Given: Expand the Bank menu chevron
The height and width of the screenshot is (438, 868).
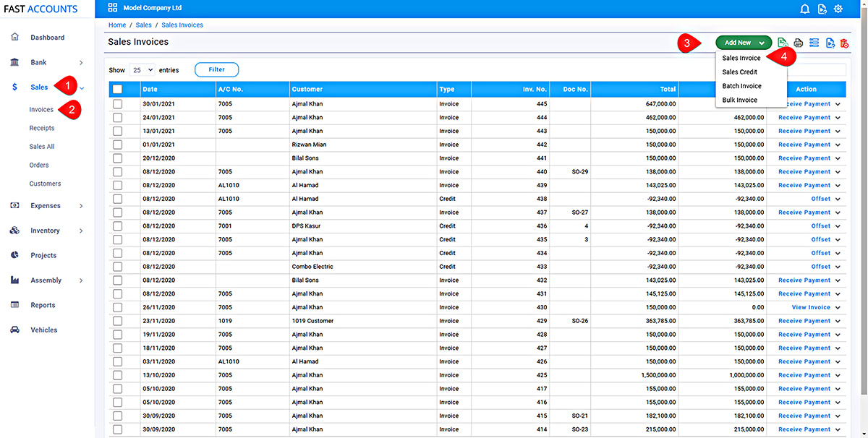Looking at the screenshot, I should 81,63.
